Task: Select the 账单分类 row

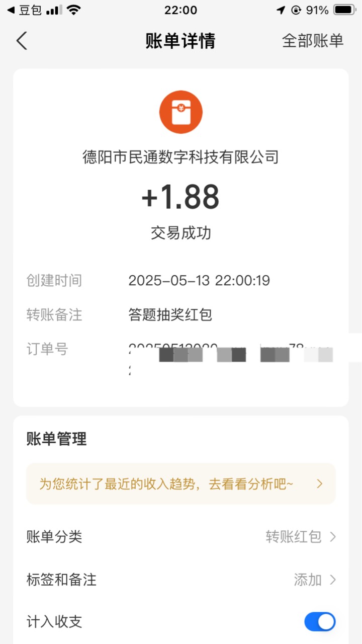Action: (181, 537)
